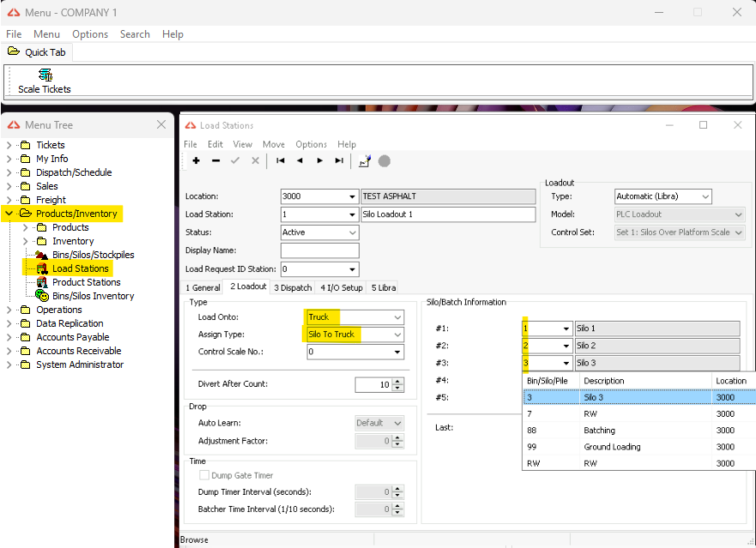Select the System Administrator folder

coord(80,364)
